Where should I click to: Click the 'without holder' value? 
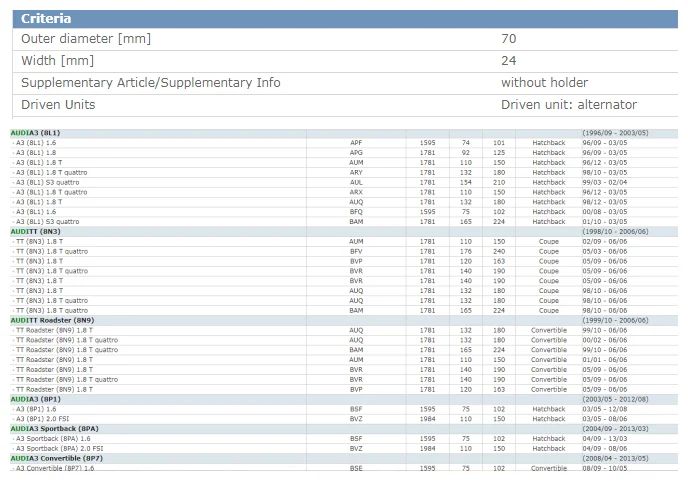click(x=545, y=83)
